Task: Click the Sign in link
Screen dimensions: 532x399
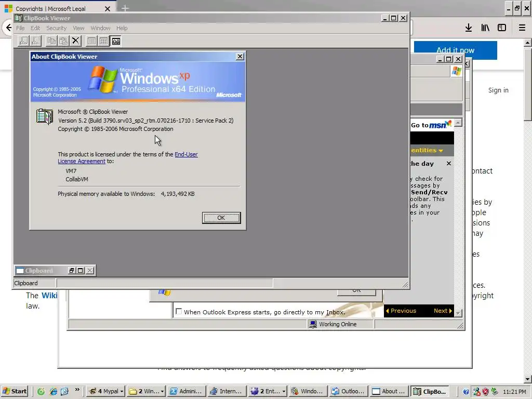Action: (x=498, y=90)
